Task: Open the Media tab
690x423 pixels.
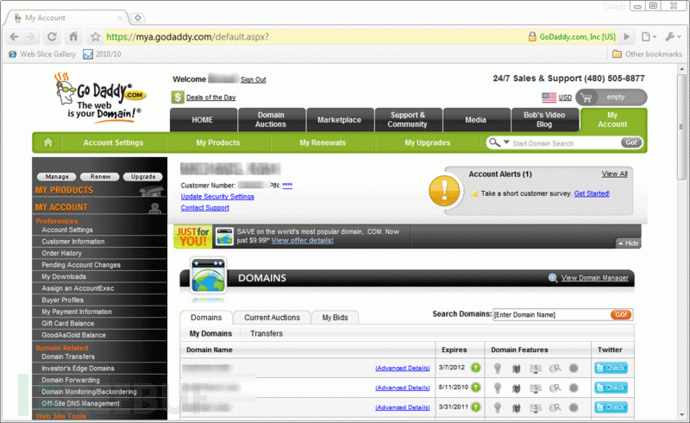Action: (477, 120)
